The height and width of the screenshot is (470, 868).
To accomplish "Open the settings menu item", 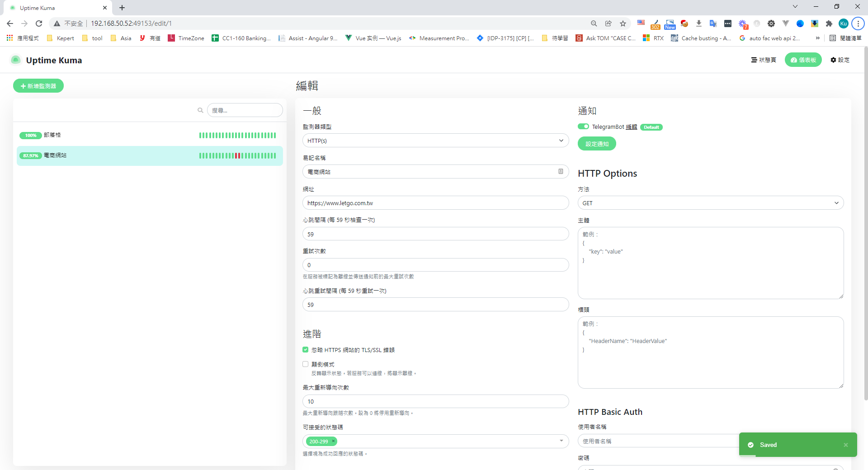I will (840, 60).
